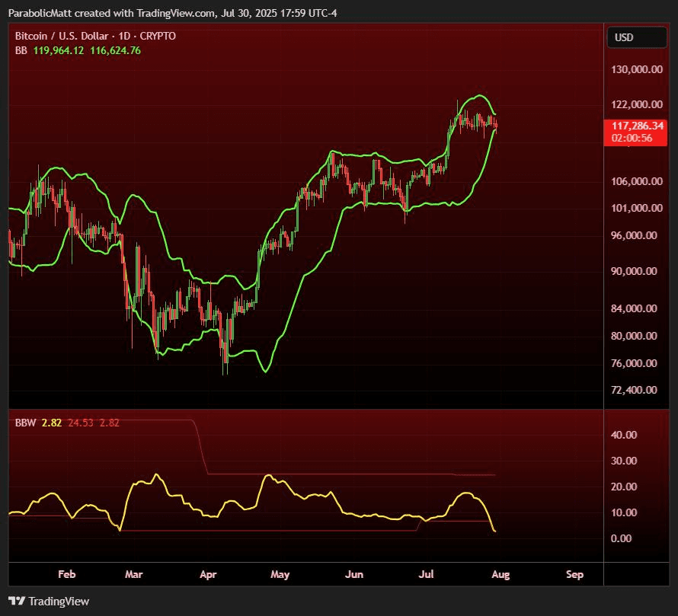
Task: Click the 0.00 BBW scale label
Action: coord(621,538)
